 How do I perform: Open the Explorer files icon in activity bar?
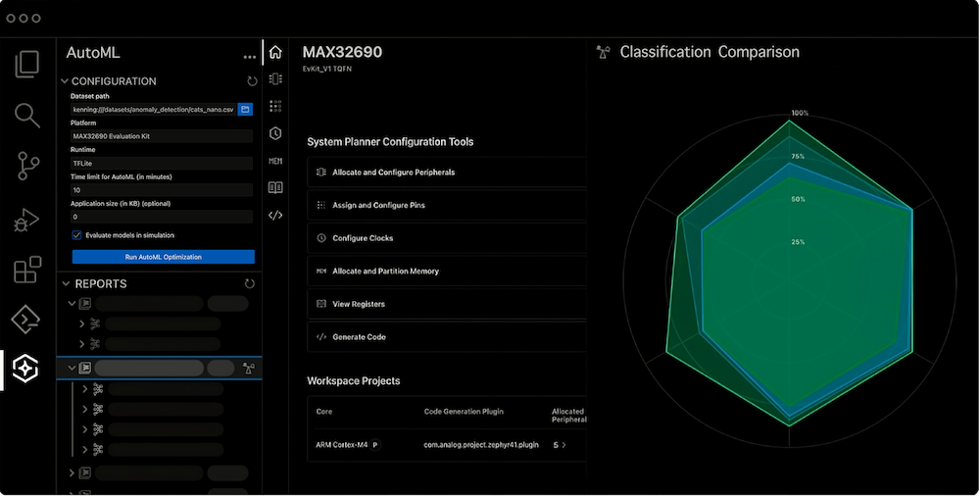point(27,65)
